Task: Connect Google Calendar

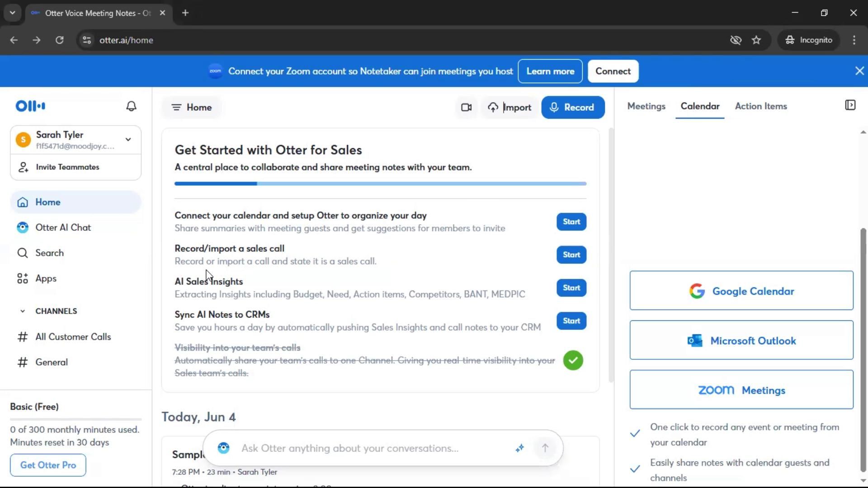Action: click(741, 291)
